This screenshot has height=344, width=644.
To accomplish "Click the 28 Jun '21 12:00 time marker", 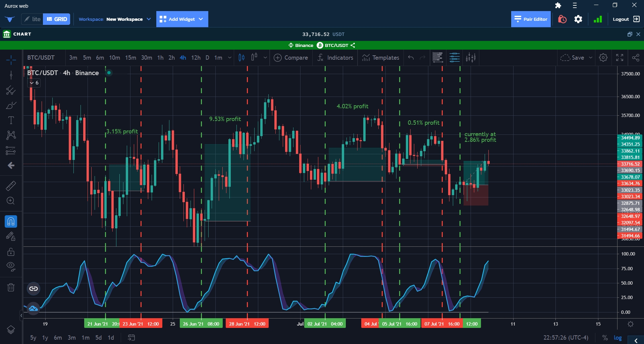I will tap(247, 324).
